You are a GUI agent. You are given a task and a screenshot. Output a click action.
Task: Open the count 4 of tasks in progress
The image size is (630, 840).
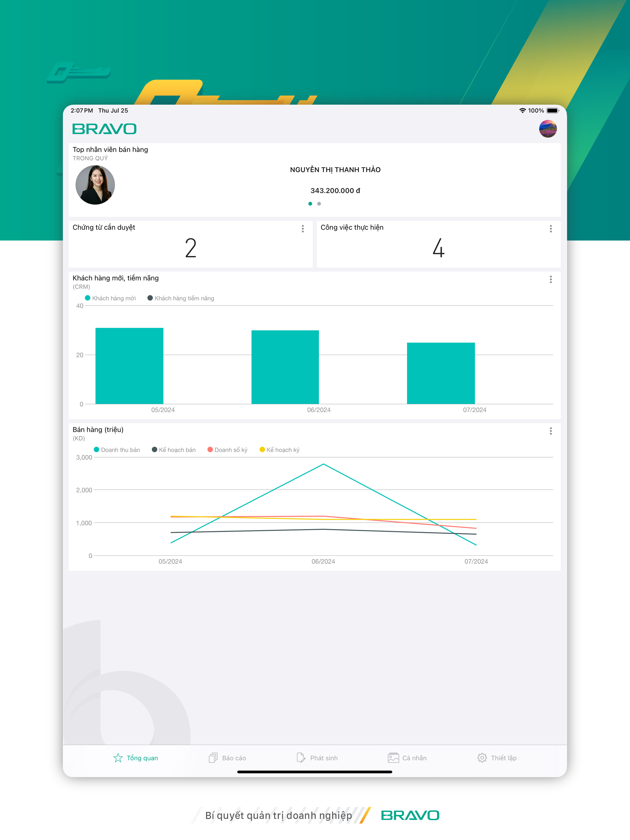439,248
